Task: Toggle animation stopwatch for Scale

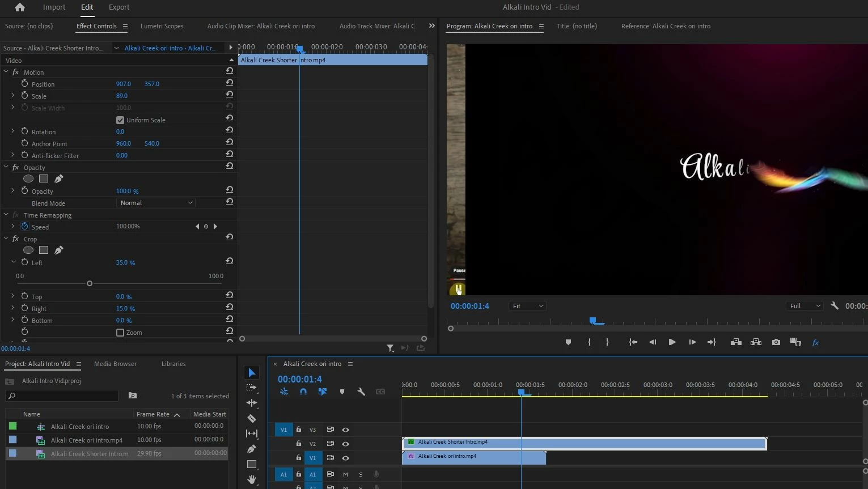Action: coord(24,95)
